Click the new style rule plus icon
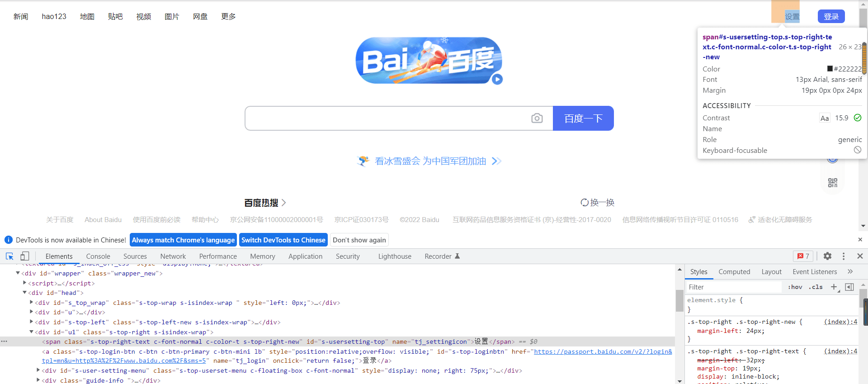 pyautogui.click(x=834, y=287)
